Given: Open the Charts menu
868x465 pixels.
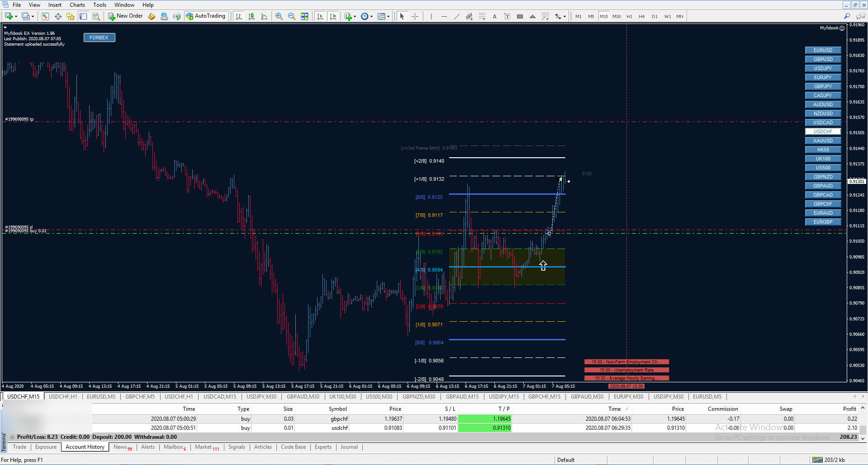Looking at the screenshot, I should pos(77,5).
